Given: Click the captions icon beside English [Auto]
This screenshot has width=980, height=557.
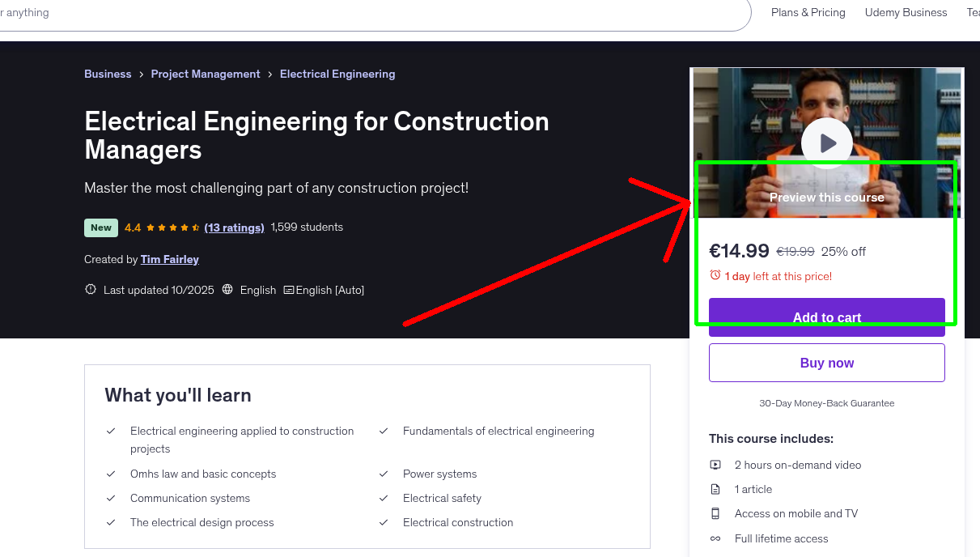Looking at the screenshot, I should [x=288, y=289].
